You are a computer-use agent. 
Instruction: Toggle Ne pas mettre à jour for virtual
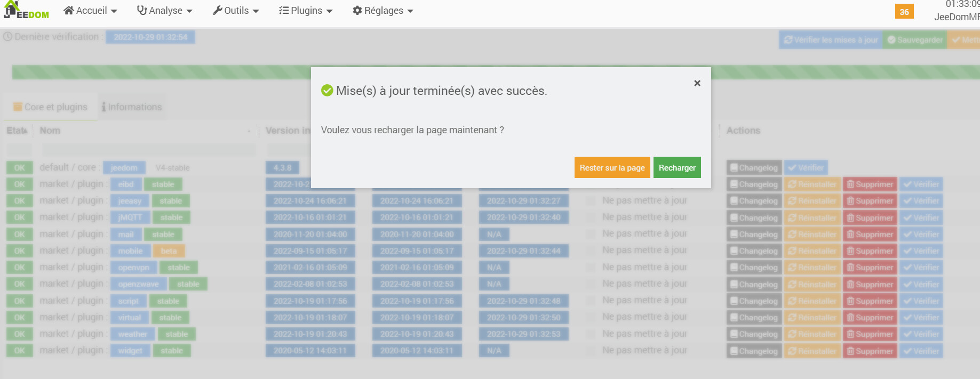[591, 317]
